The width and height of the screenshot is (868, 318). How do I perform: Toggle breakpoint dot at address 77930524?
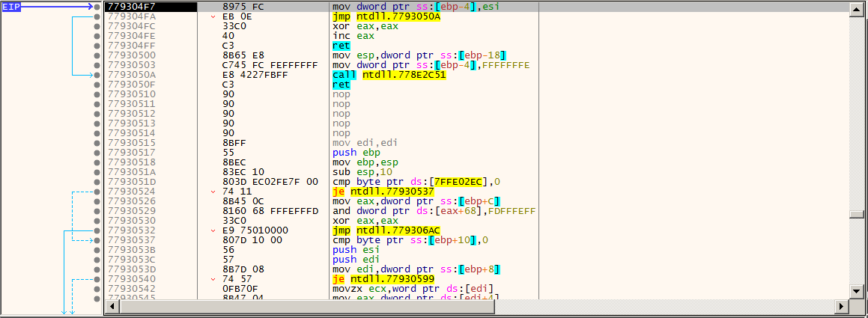pos(97,192)
